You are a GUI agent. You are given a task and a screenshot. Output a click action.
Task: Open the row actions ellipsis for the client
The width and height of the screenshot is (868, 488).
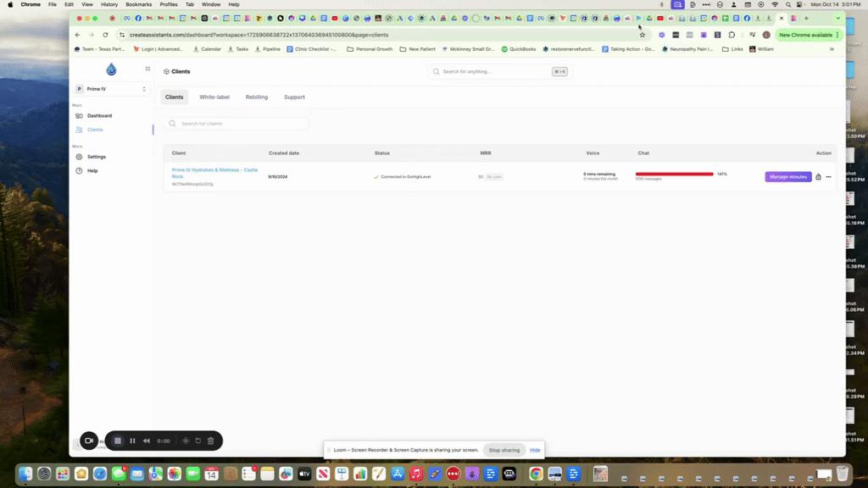828,176
